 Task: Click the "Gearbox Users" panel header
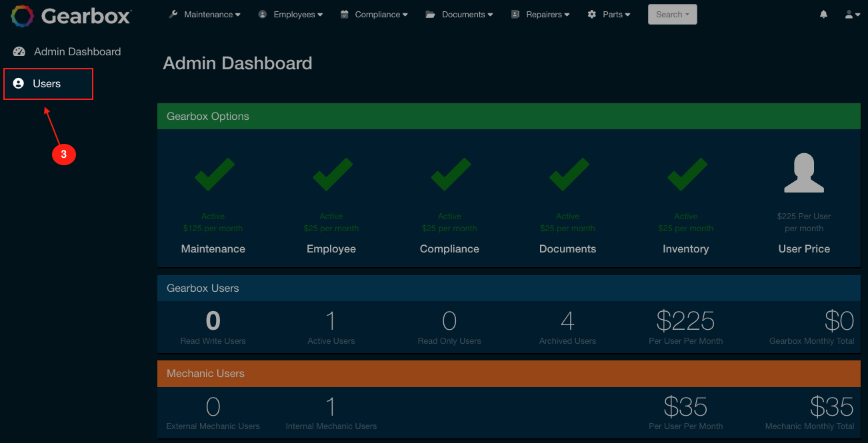click(x=509, y=288)
